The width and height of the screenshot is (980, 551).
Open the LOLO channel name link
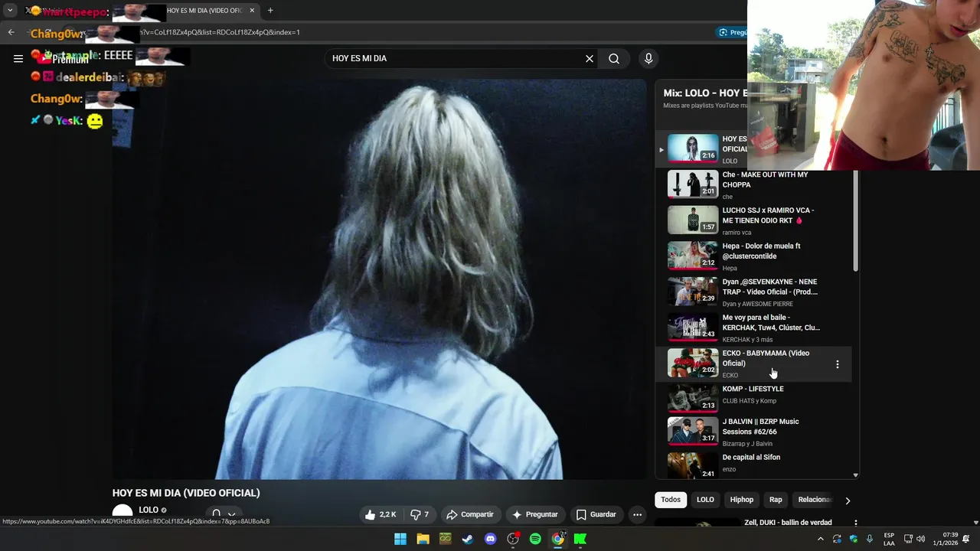[149, 510]
